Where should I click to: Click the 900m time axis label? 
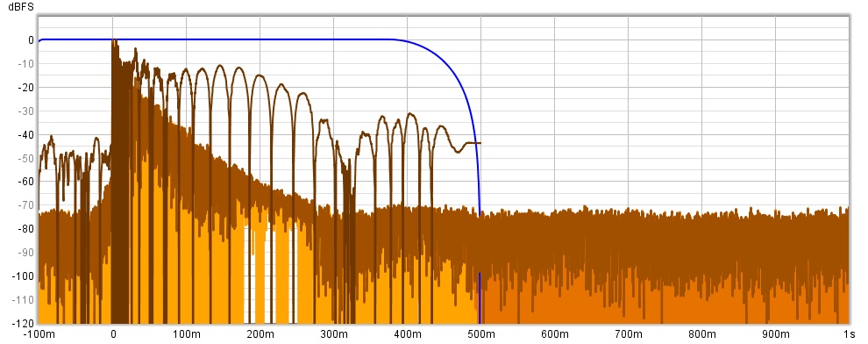pyautogui.click(x=775, y=334)
